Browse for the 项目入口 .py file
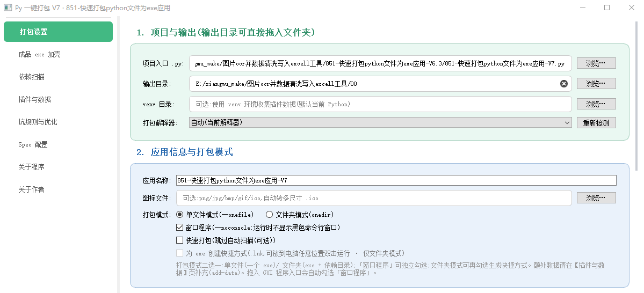644x293 pixels. 596,63
